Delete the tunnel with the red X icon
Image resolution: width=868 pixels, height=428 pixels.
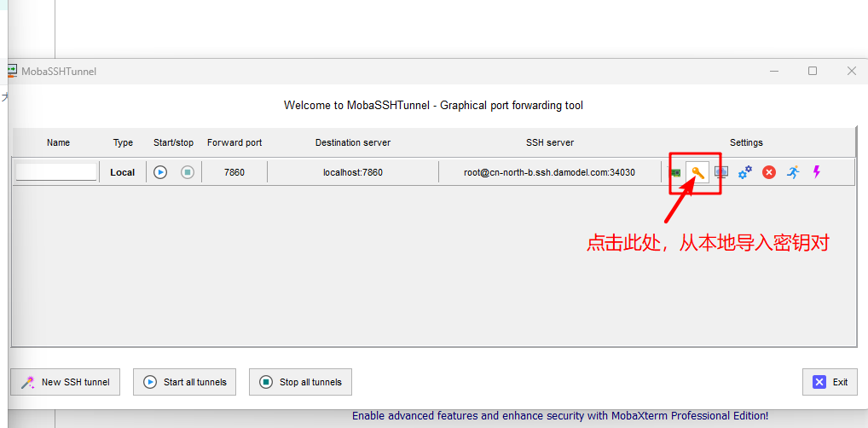pos(769,172)
